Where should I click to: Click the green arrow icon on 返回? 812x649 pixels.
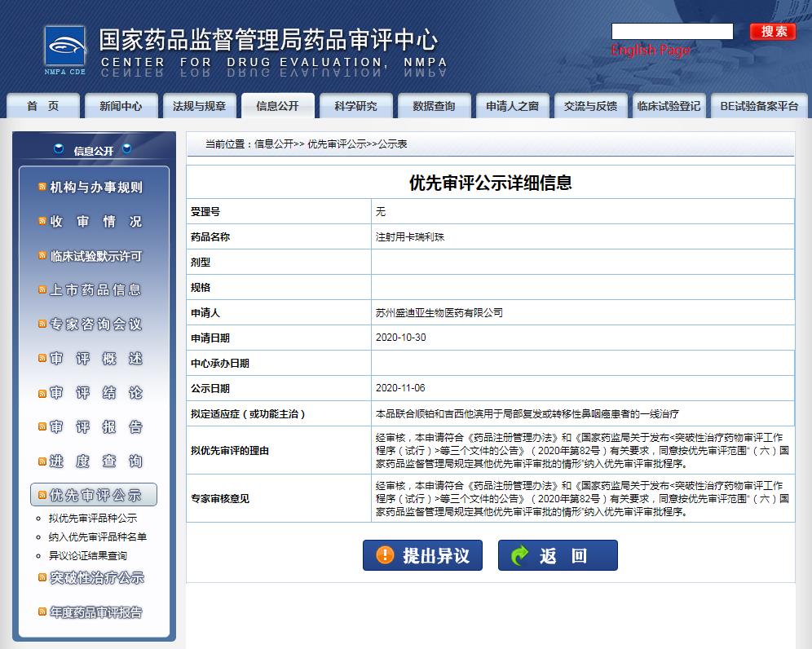(519, 555)
